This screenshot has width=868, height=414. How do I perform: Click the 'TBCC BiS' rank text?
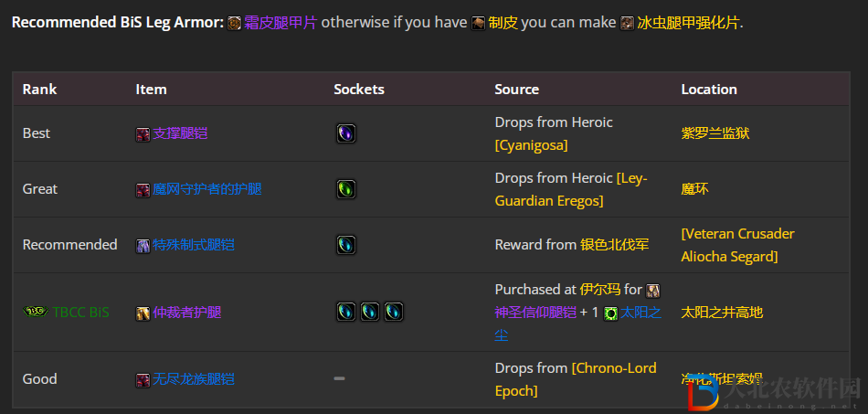coord(80,313)
